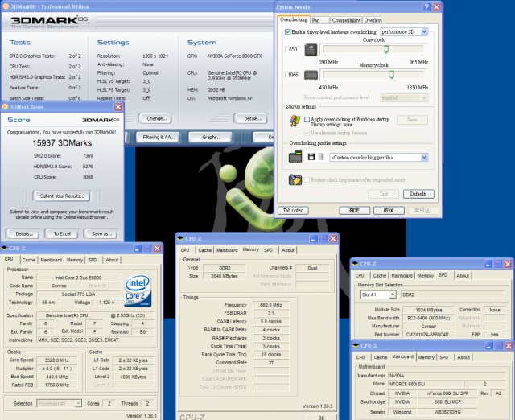Open the Processor #1 selection dropdown
The image size is (515, 420).
click(78, 403)
